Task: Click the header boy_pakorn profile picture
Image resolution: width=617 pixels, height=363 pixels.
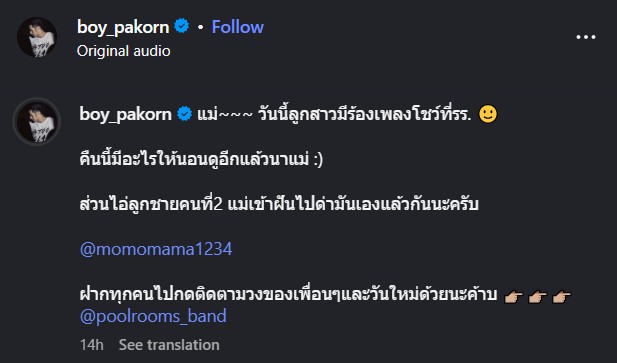Action: coord(37,37)
